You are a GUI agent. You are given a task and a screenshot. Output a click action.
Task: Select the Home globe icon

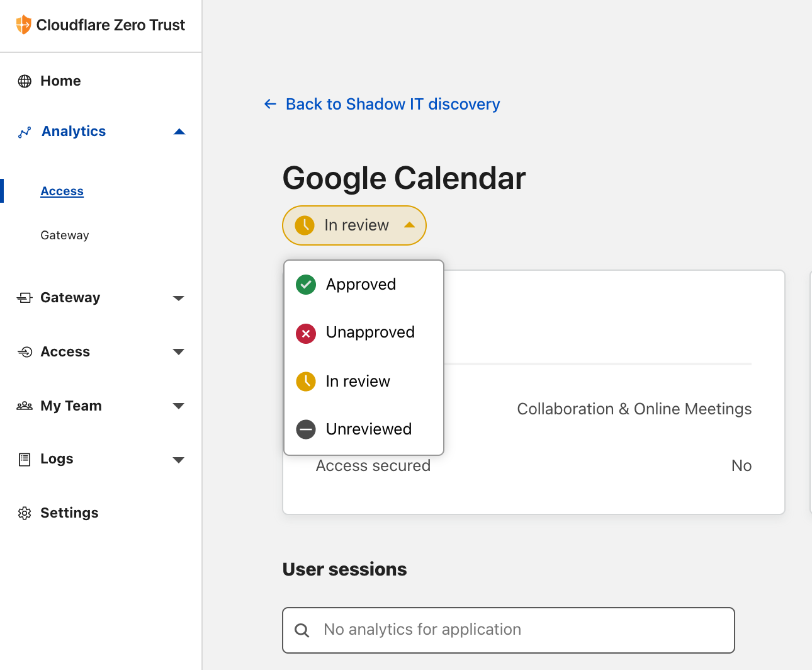[x=25, y=81]
